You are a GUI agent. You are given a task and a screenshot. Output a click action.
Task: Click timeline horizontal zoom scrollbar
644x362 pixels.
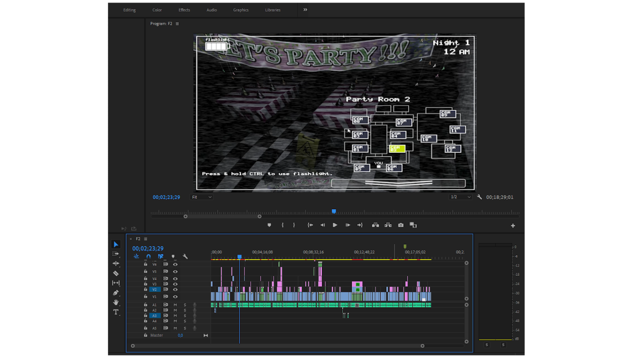pyautogui.click(x=278, y=346)
